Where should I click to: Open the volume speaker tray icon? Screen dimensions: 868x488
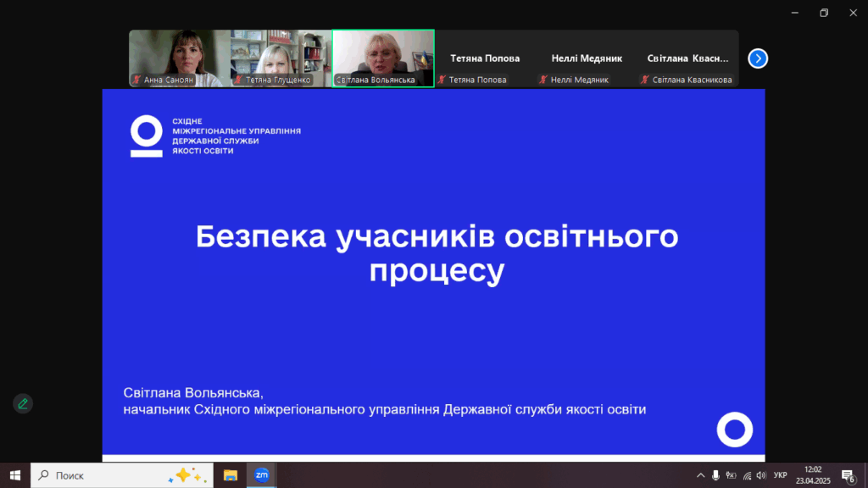760,475
